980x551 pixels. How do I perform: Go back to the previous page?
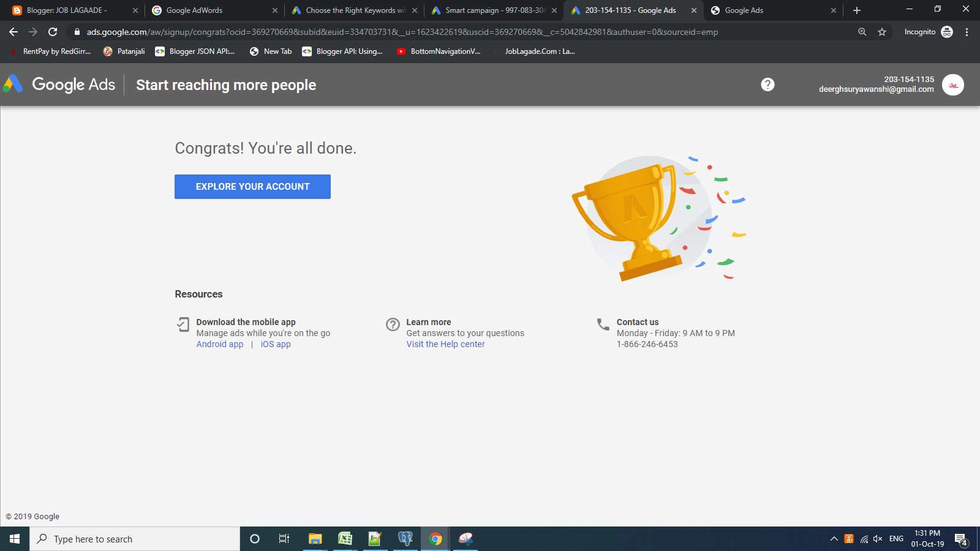13,32
